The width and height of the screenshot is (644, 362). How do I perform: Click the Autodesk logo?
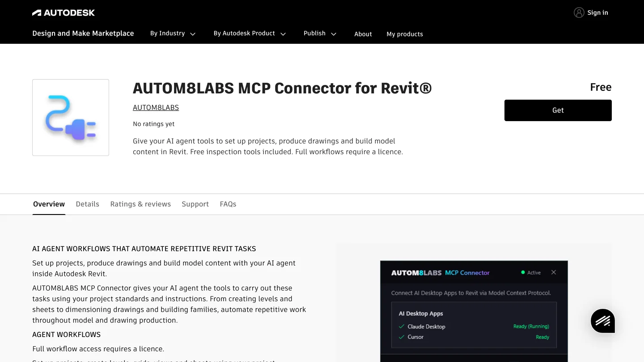pos(64,13)
